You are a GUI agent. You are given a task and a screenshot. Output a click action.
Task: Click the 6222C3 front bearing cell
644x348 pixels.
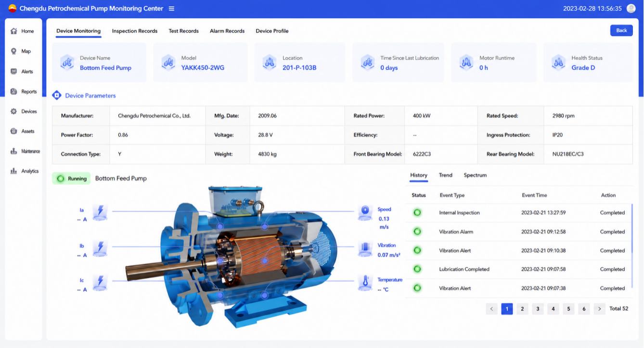click(441, 154)
